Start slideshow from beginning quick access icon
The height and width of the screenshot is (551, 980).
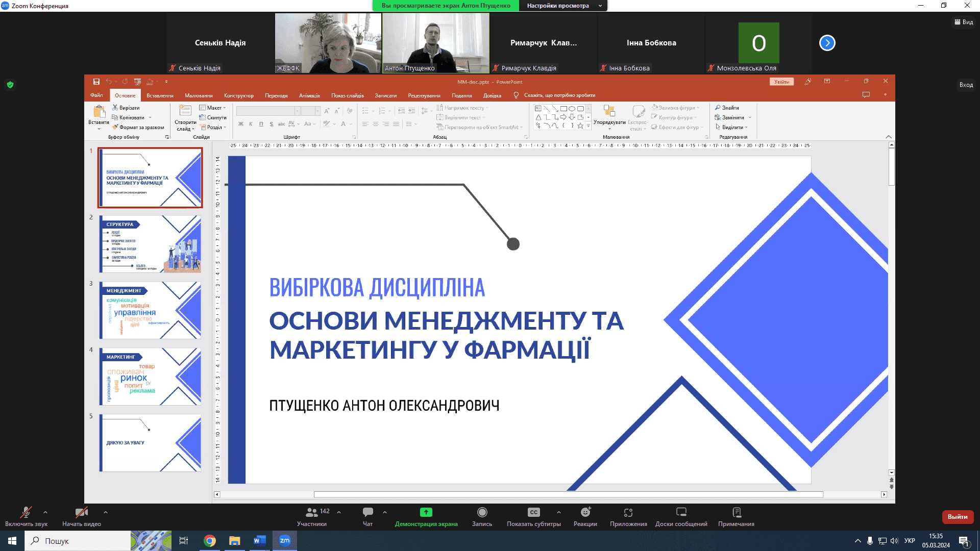pos(137,82)
